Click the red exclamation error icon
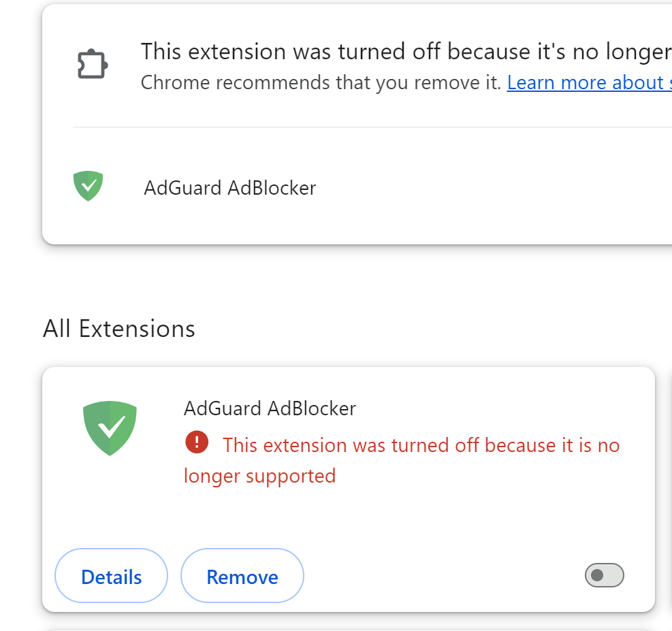 click(197, 442)
